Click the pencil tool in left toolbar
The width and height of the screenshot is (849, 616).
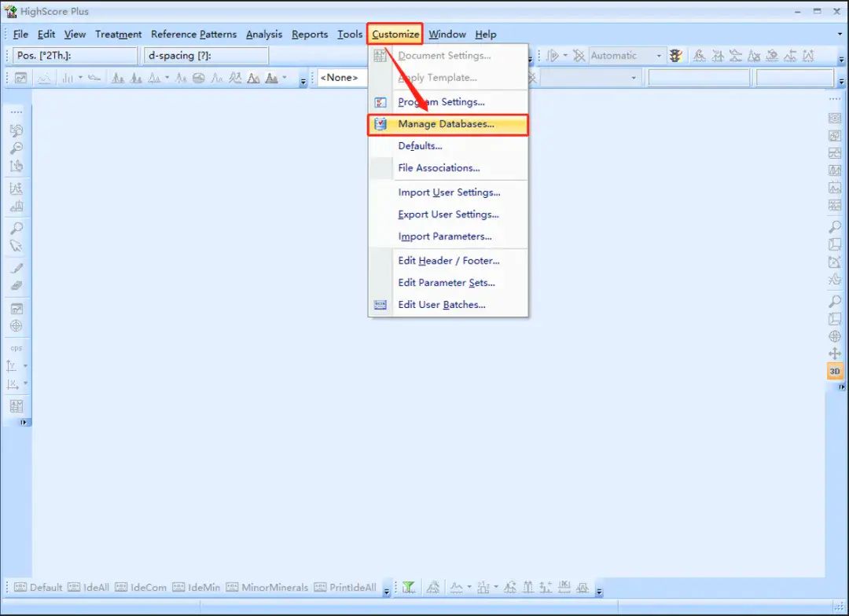(x=17, y=268)
